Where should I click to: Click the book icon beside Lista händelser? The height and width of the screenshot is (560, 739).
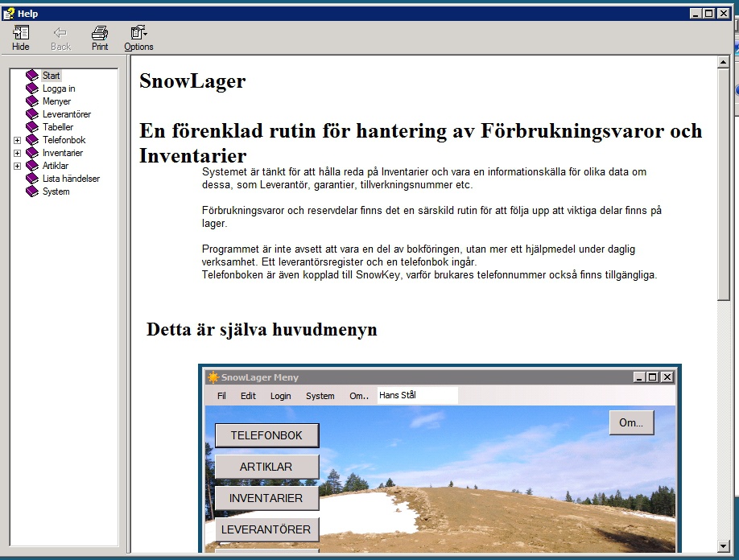[32, 179]
